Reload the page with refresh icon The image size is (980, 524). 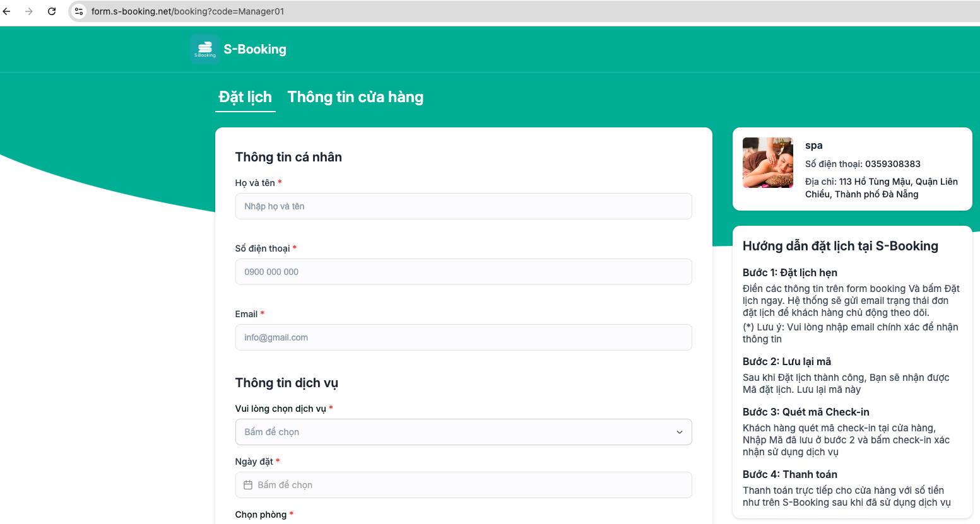coord(52,11)
